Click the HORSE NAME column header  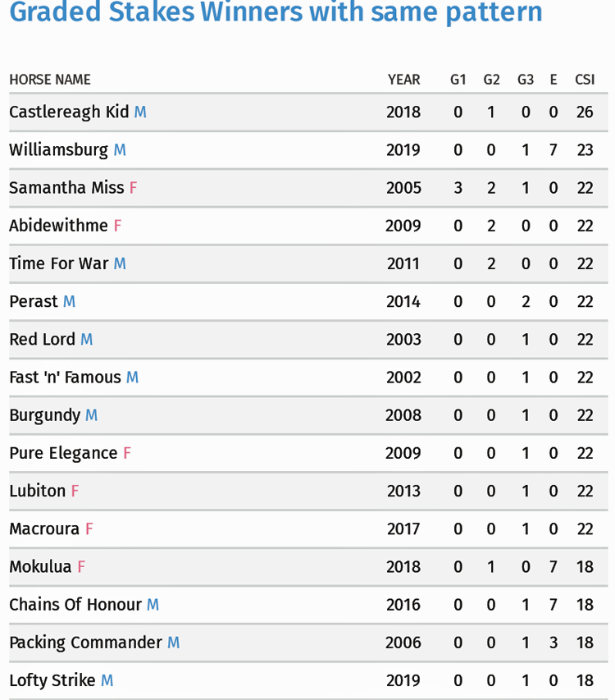[x=50, y=80]
